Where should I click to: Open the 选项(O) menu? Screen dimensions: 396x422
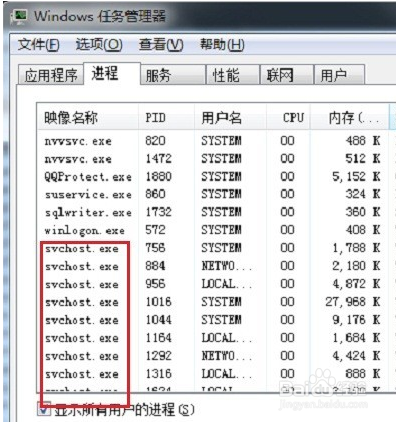click(99, 44)
